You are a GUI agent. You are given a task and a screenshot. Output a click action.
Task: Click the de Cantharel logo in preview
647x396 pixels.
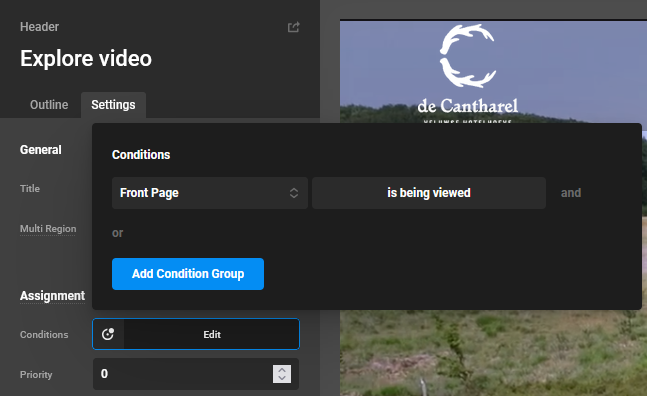(x=468, y=73)
